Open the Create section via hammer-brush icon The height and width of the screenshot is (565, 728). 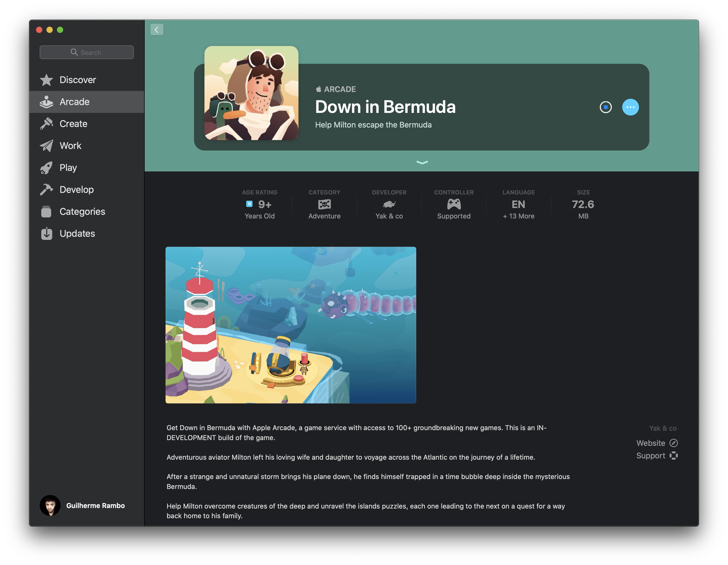[46, 124]
